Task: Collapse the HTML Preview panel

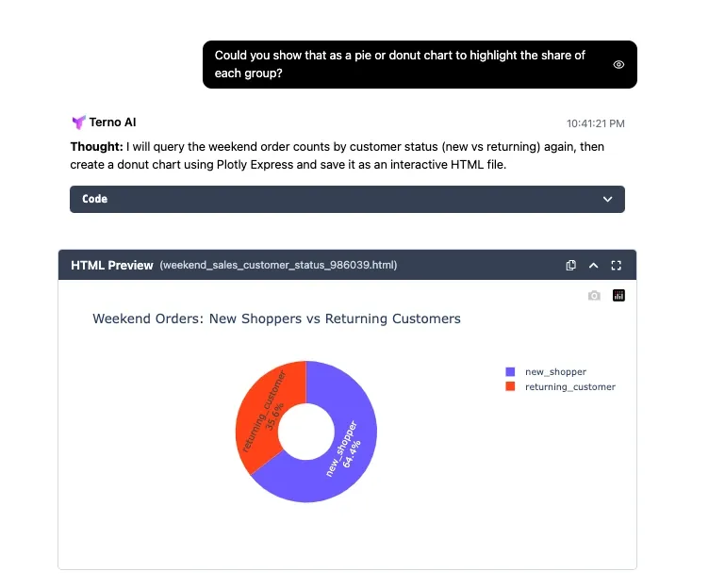Action: (x=594, y=266)
